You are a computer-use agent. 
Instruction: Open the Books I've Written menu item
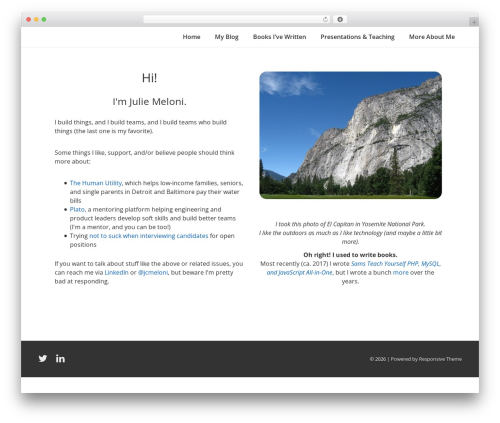coord(279,37)
